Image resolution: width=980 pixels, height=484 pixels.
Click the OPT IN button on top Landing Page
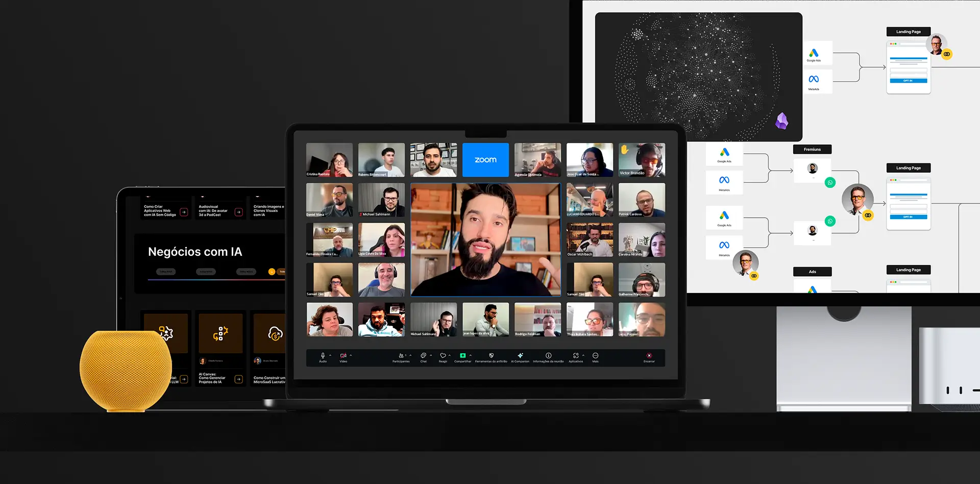click(x=908, y=81)
